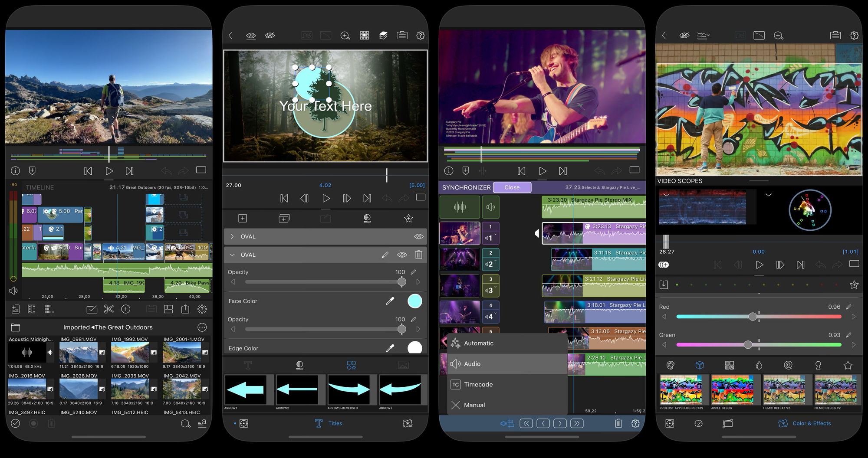The height and width of the screenshot is (458, 868).
Task: Open the color palette presets panel
Action: click(x=670, y=366)
